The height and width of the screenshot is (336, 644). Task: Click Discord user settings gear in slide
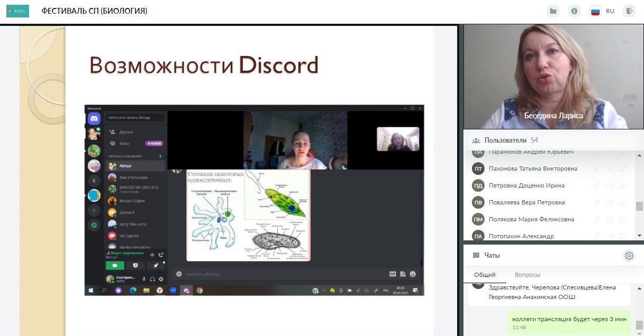pyautogui.click(x=161, y=279)
